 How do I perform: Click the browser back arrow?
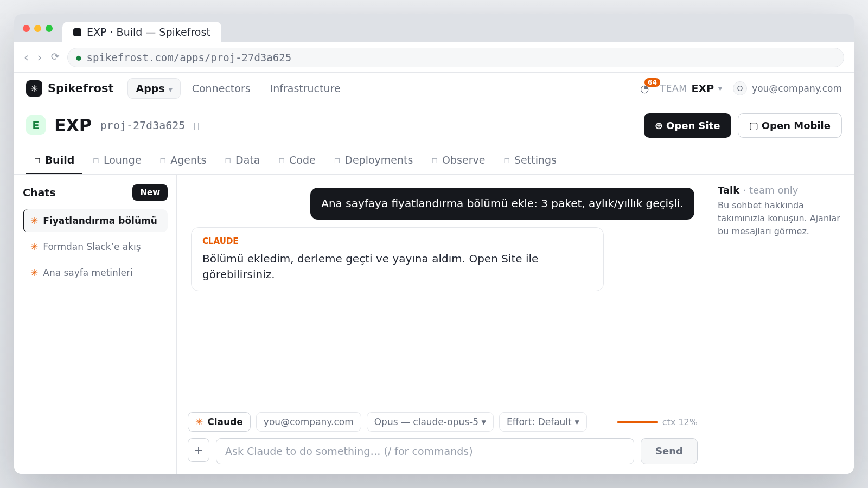coord(26,57)
